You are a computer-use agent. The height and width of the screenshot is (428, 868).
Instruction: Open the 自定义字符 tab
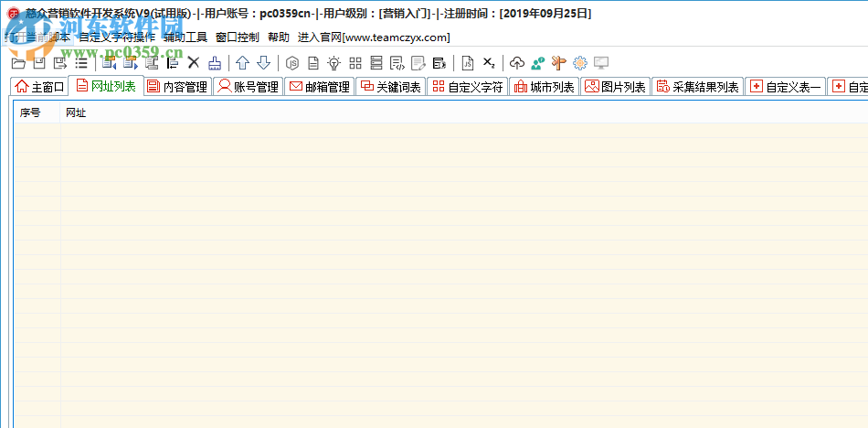point(468,87)
